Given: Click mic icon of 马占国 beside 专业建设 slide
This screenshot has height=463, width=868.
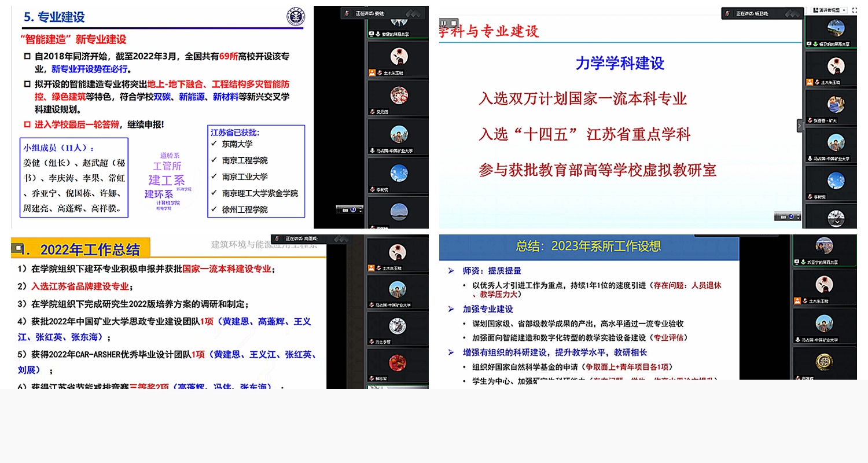Looking at the screenshot, I should (x=372, y=150).
